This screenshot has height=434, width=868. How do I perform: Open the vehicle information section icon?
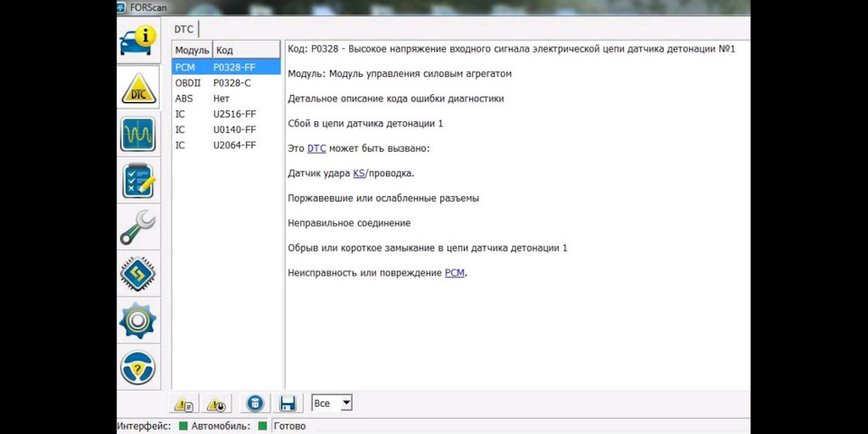pyautogui.click(x=138, y=41)
